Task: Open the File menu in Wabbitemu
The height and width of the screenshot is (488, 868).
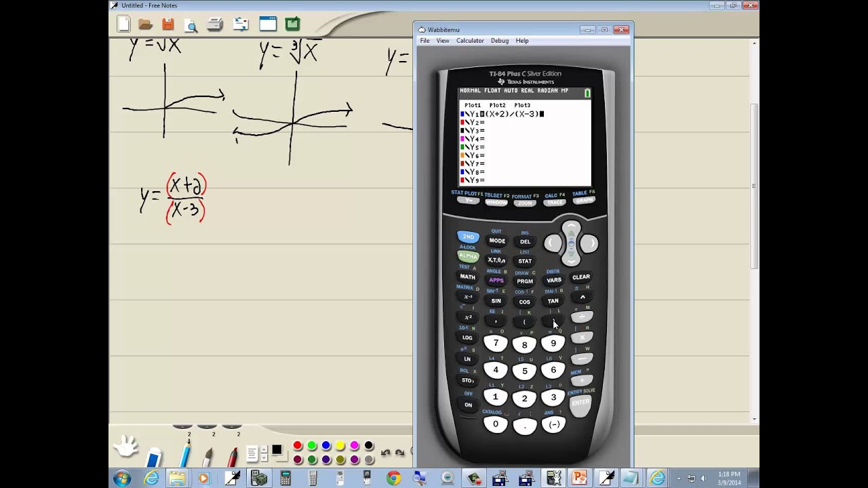Action: click(425, 41)
